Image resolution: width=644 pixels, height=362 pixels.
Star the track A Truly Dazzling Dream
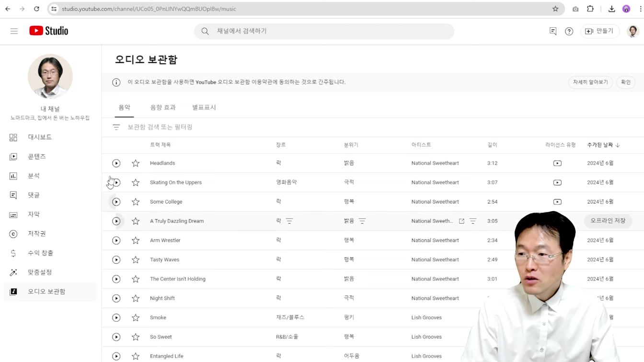[x=136, y=221]
